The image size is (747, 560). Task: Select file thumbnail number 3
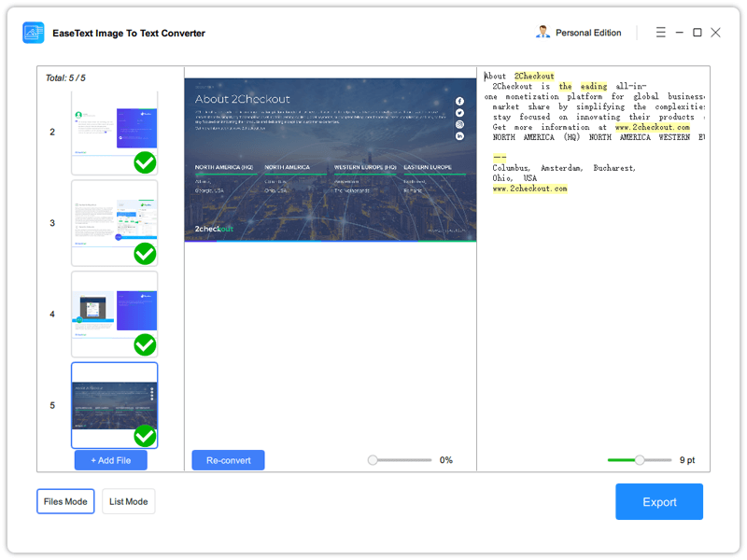click(114, 223)
